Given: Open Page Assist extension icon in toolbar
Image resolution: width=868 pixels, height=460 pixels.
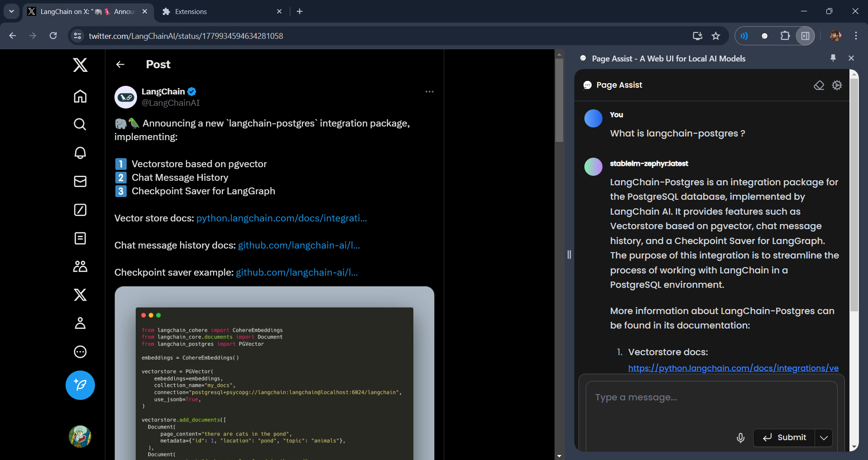Looking at the screenshot, I should tap(764, 36).
